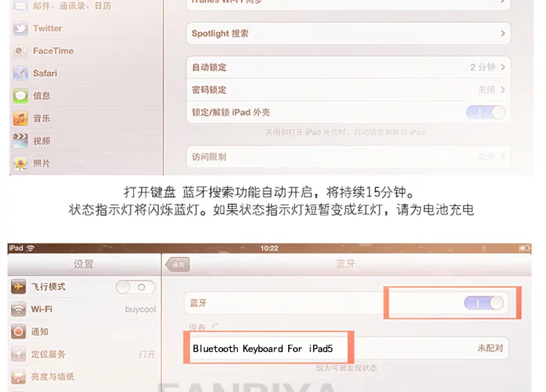Tap the 音乐 music icon
Image resolution: width=546 pixels, height=392 pixels.
[x=21, y=118]
